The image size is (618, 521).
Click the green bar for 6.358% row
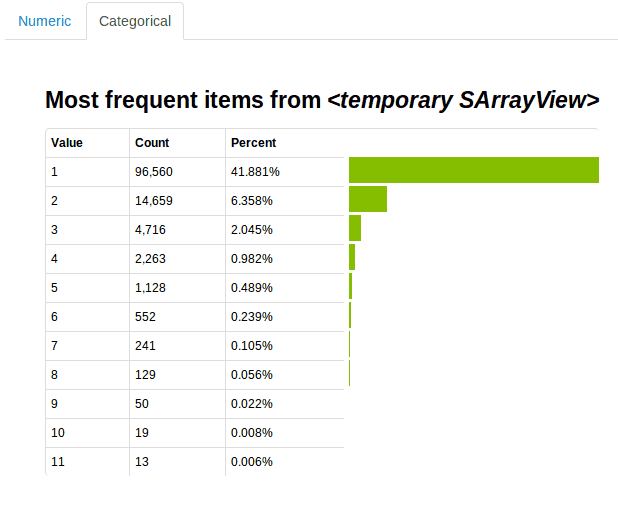pyautogui.click(x=367, y=200)
